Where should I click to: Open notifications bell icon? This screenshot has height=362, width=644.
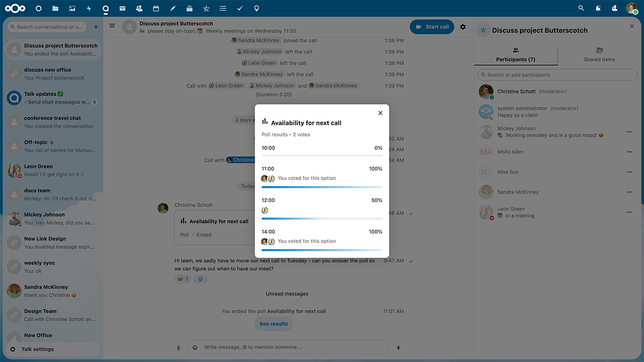click(598, 9)
